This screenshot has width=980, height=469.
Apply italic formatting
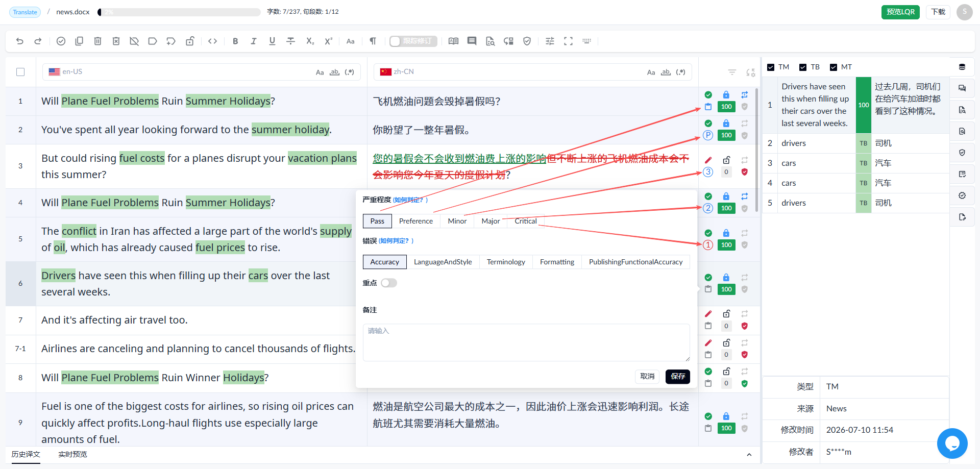click(254, 41)
